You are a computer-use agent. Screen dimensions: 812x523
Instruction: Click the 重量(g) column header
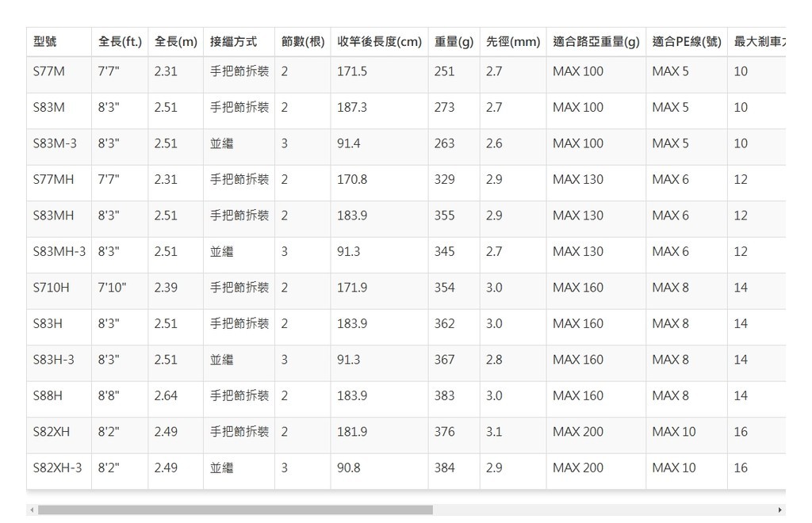454,41
